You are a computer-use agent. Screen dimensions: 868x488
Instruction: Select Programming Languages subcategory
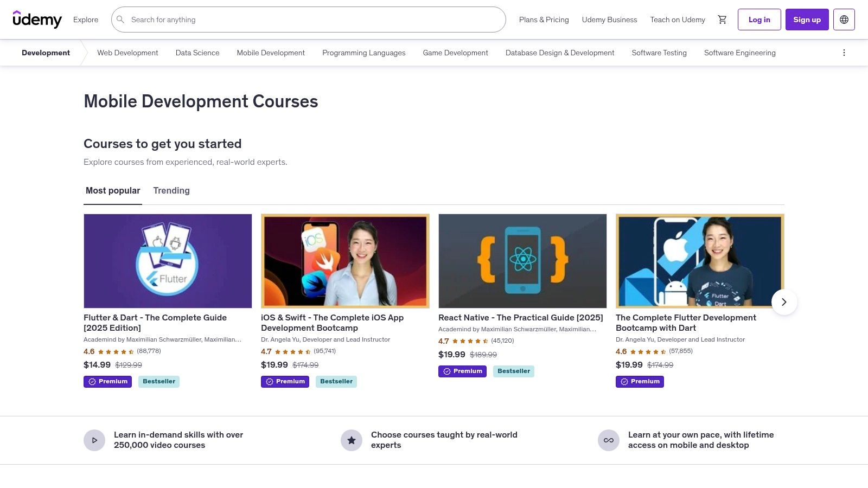(364, 53)
